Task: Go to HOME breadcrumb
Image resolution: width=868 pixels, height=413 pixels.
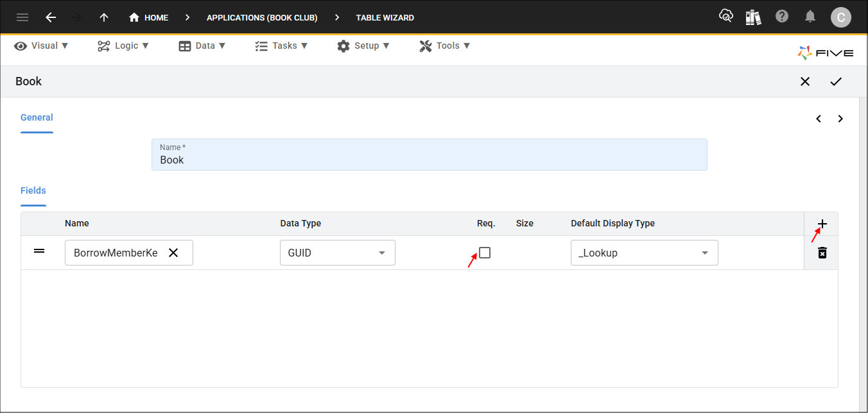Action: pos(148,17)
